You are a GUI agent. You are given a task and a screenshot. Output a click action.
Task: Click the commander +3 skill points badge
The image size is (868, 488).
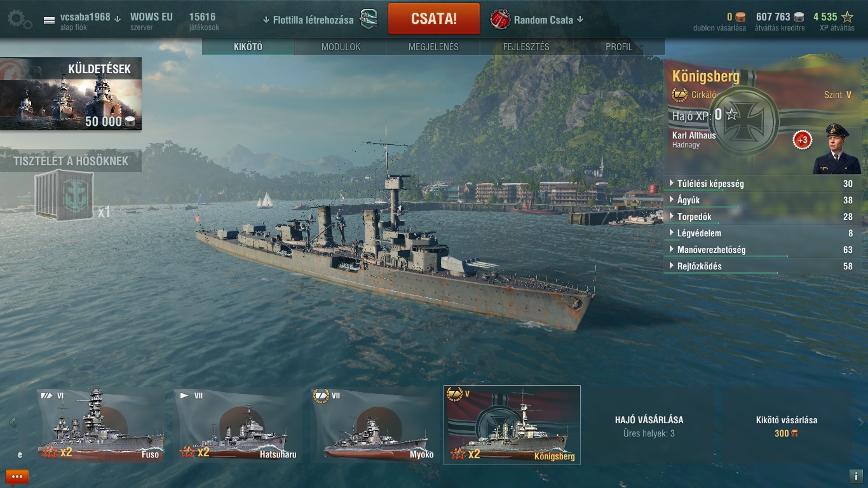803,140
